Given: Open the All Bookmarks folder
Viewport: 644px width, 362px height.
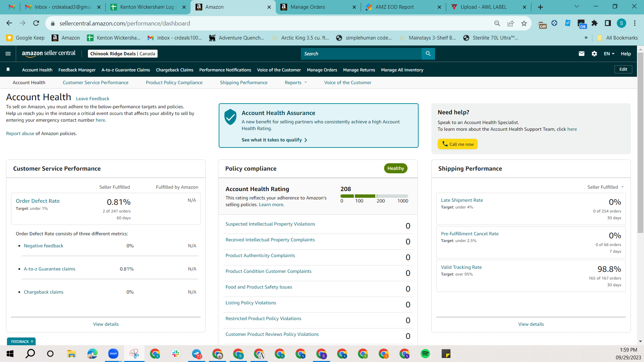Looking at the screenshot, I should 617,38.
